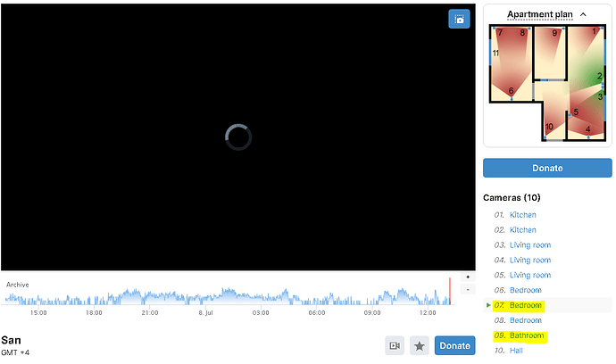The height and width of the screenshot is (364, 616).
Task: Open highlighted camera 09 Bathroom
Action: (527, 336)
